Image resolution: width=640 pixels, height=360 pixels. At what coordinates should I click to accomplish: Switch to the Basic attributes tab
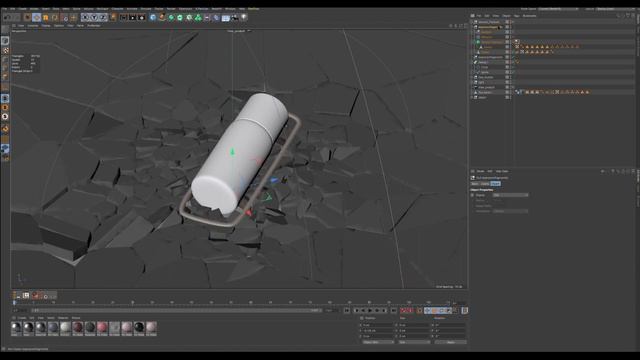pyautogui.click(x=475, y=184)
